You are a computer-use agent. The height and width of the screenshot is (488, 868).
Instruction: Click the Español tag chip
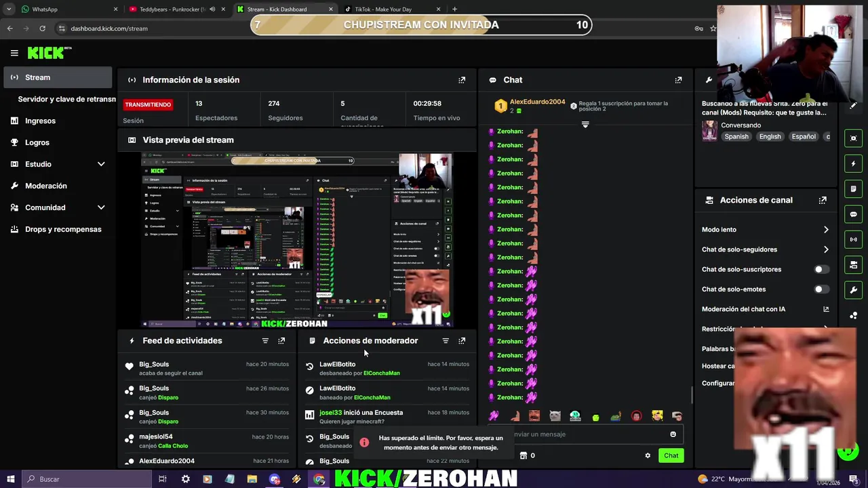tap(804, 137)
